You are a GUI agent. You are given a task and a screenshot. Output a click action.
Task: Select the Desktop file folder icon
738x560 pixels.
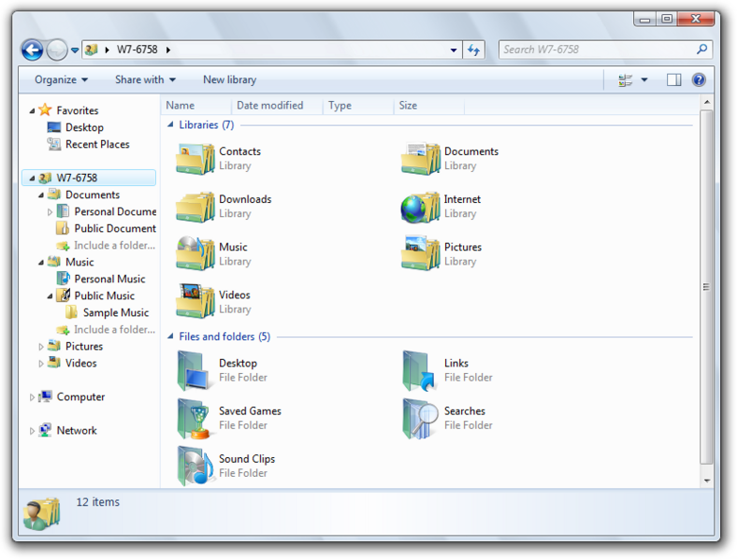tap(193, 371)
